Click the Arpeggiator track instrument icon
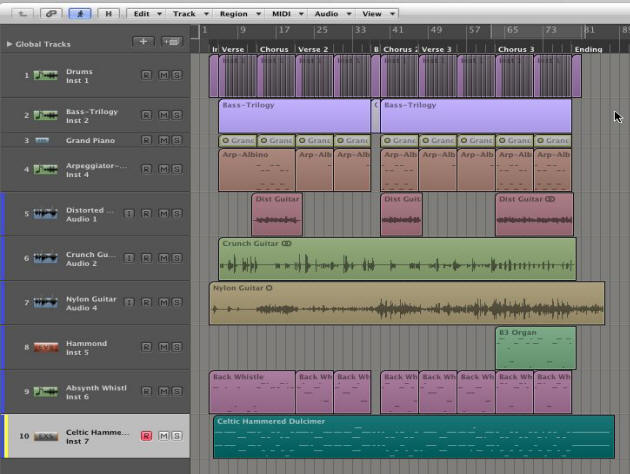 pyautogui.click(x=45, y=170)
